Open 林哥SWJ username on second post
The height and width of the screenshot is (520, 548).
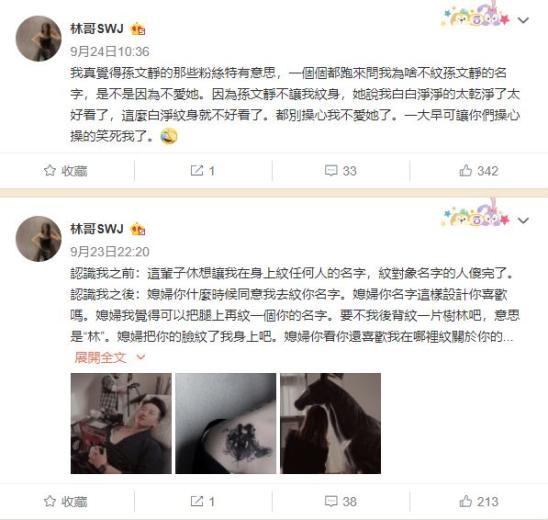point(97,229)
